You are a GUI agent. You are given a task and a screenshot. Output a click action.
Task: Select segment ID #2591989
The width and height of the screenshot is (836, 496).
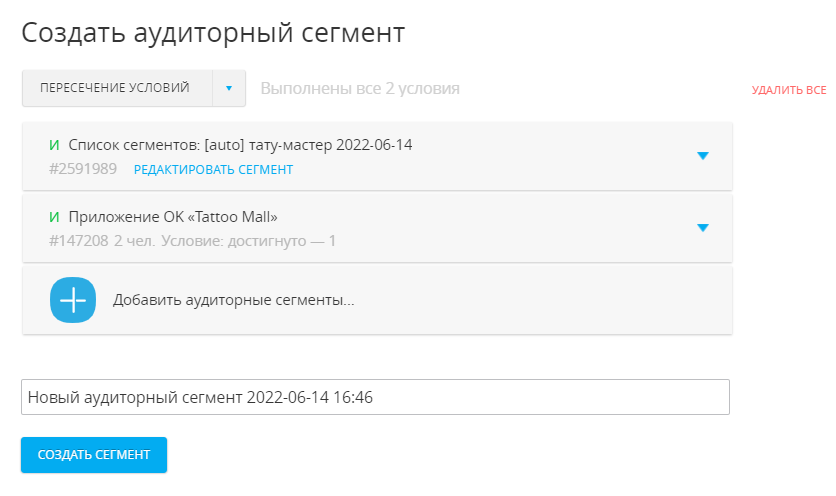83,169
